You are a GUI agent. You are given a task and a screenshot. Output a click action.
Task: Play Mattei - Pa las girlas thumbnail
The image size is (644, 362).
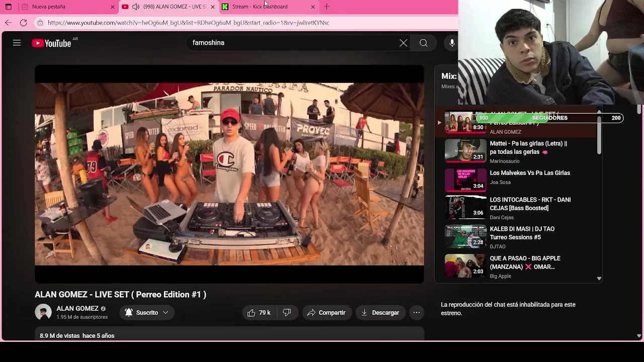click(466, 151)
